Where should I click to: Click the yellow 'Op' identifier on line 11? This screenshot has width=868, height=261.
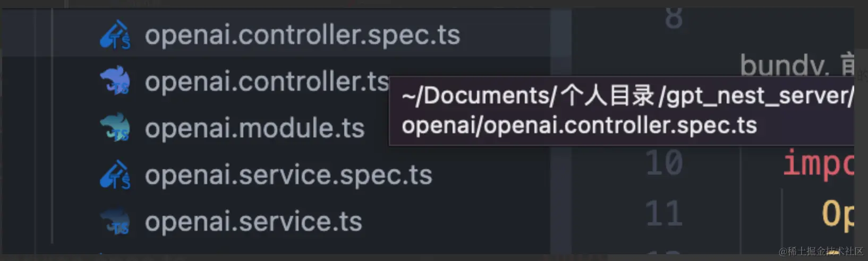[838, 214]
